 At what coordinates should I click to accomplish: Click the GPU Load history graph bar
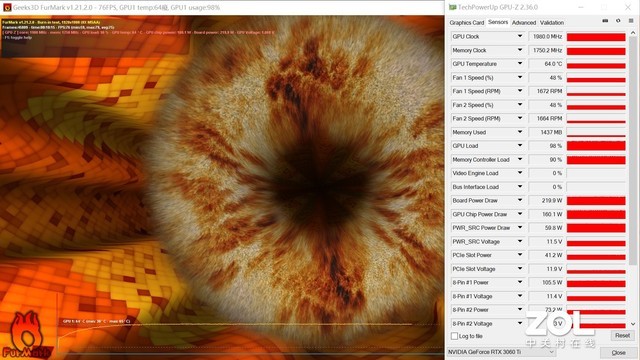[x=596, y=146]
